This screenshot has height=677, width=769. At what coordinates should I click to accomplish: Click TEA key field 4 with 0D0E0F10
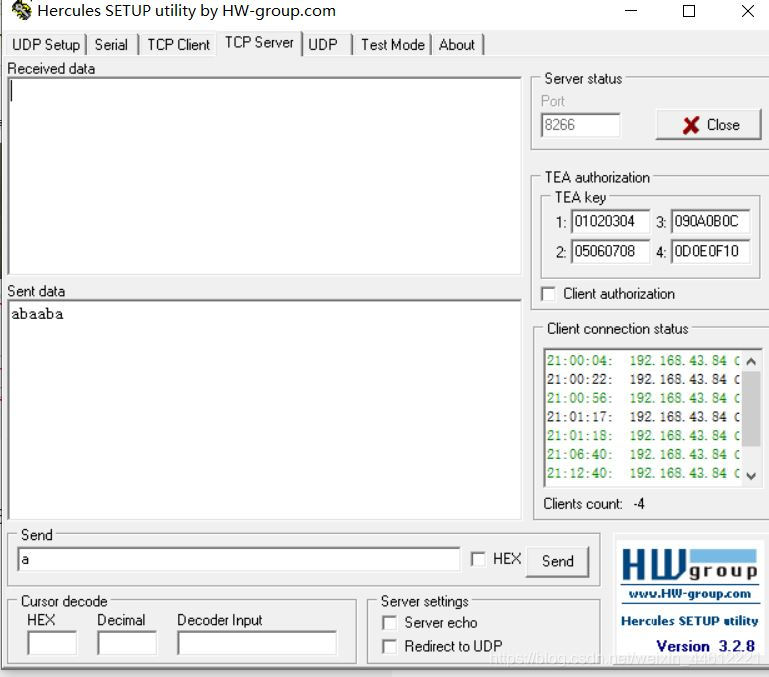pyautogui.click(x=710, y=251)
